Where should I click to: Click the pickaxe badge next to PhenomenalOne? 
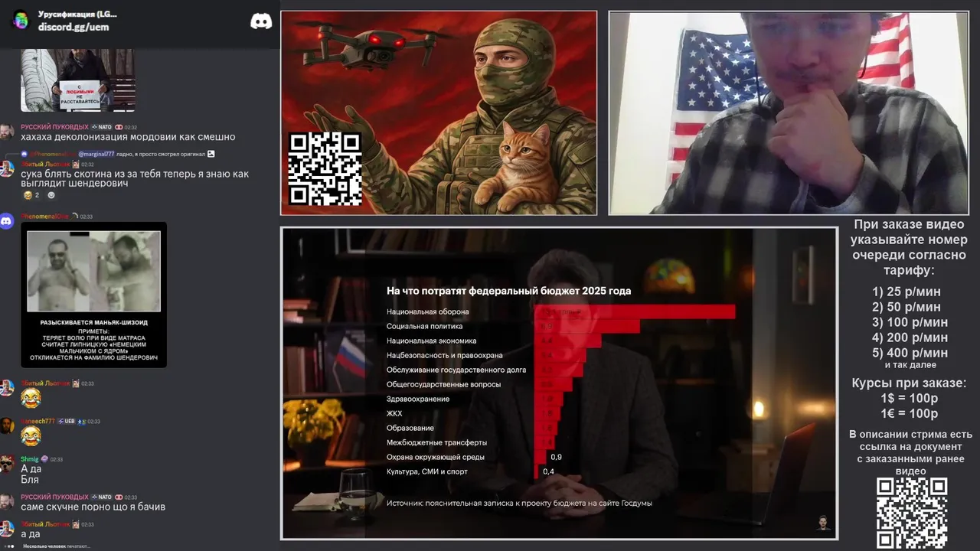[75, 217]
